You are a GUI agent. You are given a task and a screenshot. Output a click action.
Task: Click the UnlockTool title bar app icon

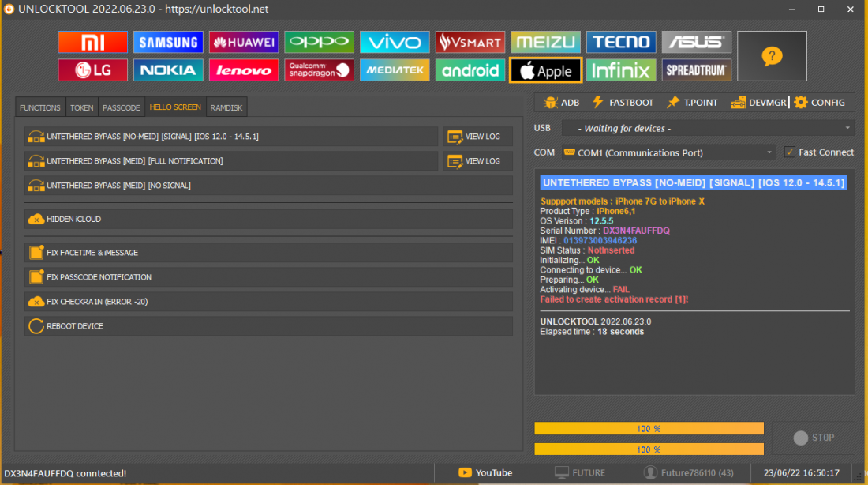tap(9, 9)
